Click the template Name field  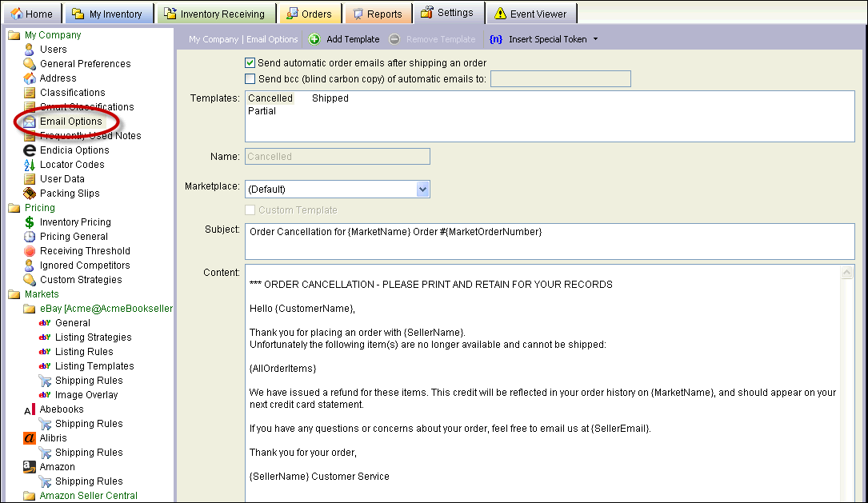[x=337, y=157]
